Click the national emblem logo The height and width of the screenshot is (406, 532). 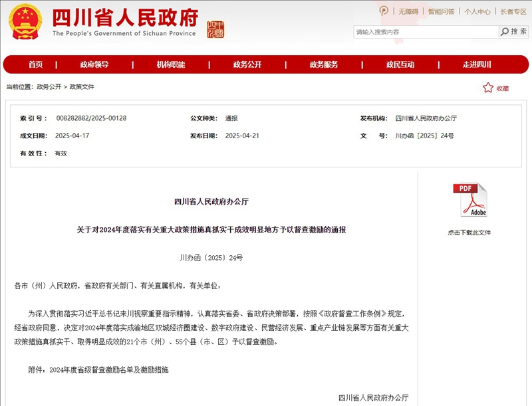(x=25, y=22)
